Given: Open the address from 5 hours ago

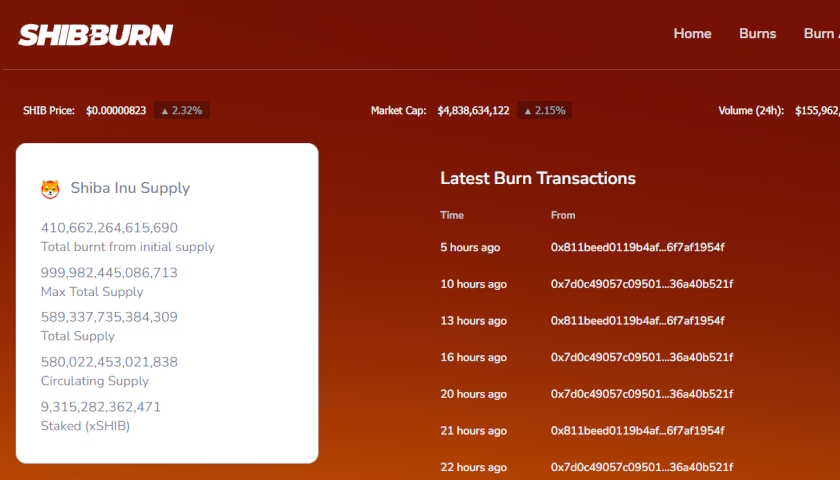Looking at the screenshot, I should pos(638,248).
